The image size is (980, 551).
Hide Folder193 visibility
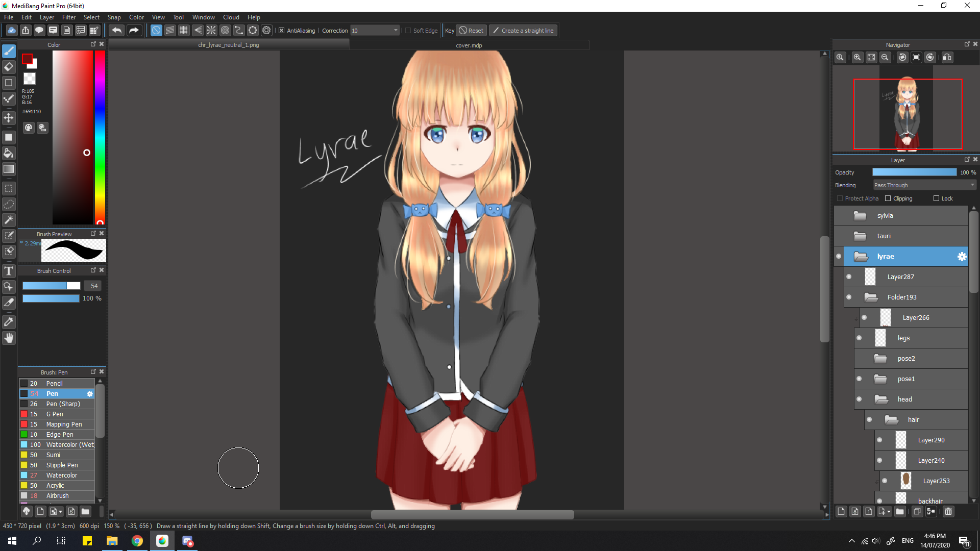[x=849, y=297]
